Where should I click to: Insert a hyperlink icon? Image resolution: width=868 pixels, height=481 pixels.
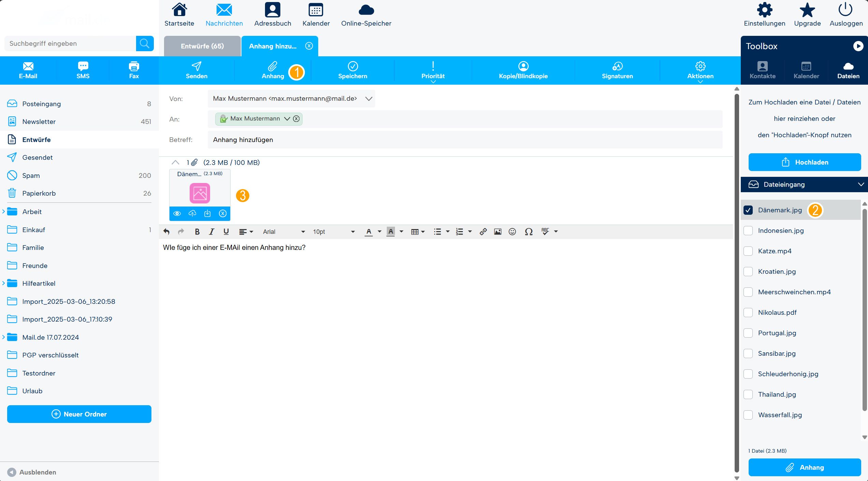click(x=483, y=232)
